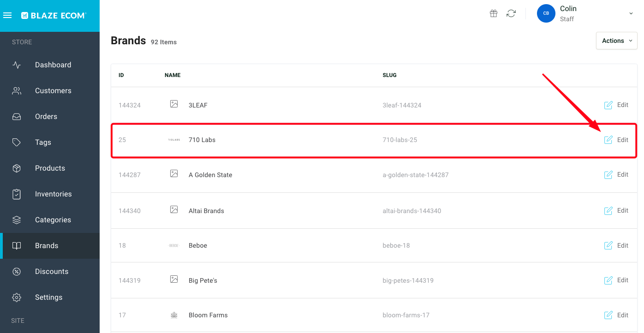
Task: Click slug 3leaf-144324
Action: 402,105
